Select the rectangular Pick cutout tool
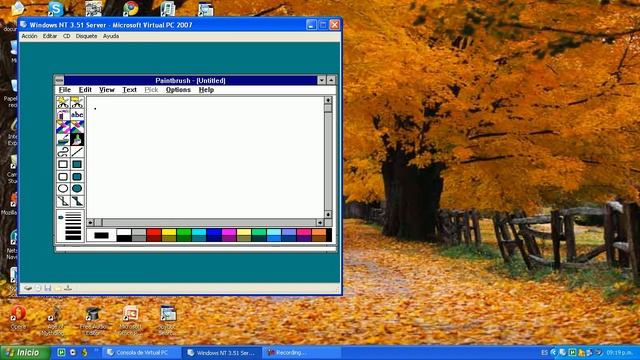Screen dimensions: 640x360 click(77, 102)
